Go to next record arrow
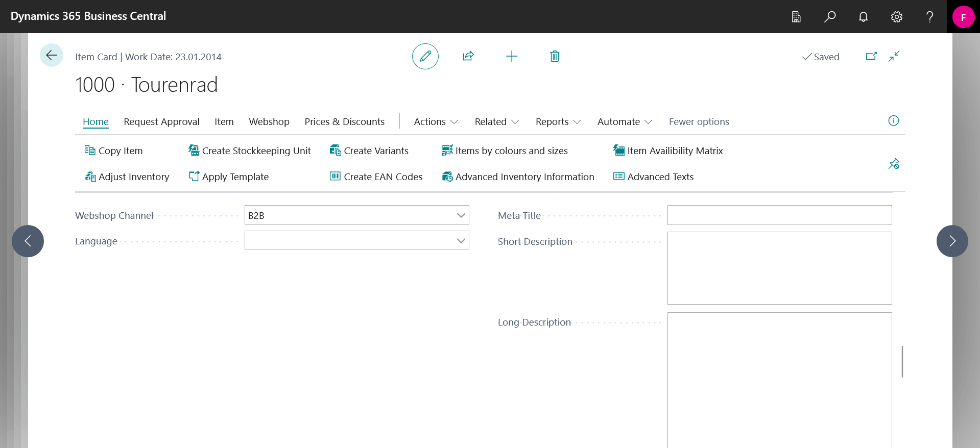The height and width of the screenshot is (448, 980). pos(952,241)
